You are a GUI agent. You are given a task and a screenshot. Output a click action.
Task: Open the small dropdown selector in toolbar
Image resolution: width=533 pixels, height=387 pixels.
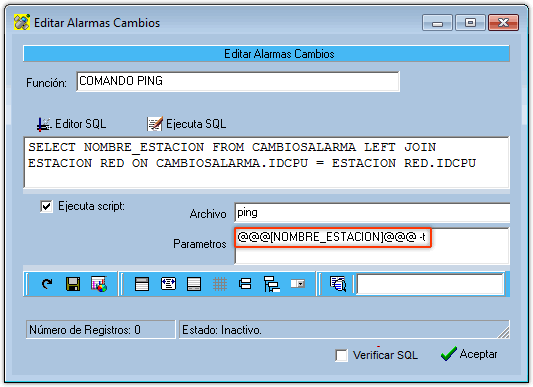[x=298, y=283]
